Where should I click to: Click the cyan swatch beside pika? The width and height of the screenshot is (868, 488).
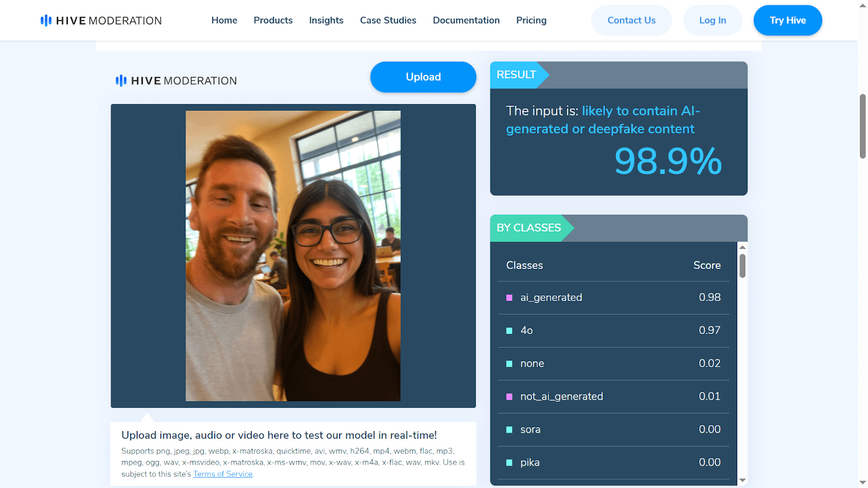(509, 463)
